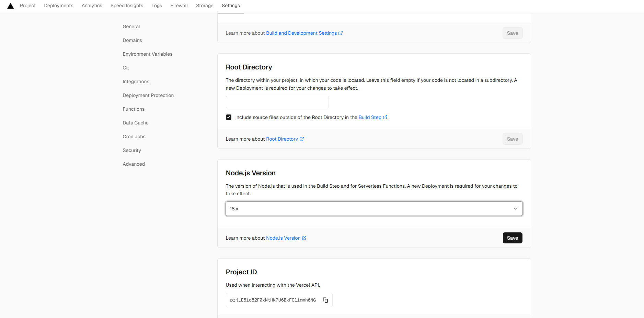Copy the Project ID to clipboard
The height and width of the screenshot is (318, 644).
pyautogui.click(x=325, y=300)
